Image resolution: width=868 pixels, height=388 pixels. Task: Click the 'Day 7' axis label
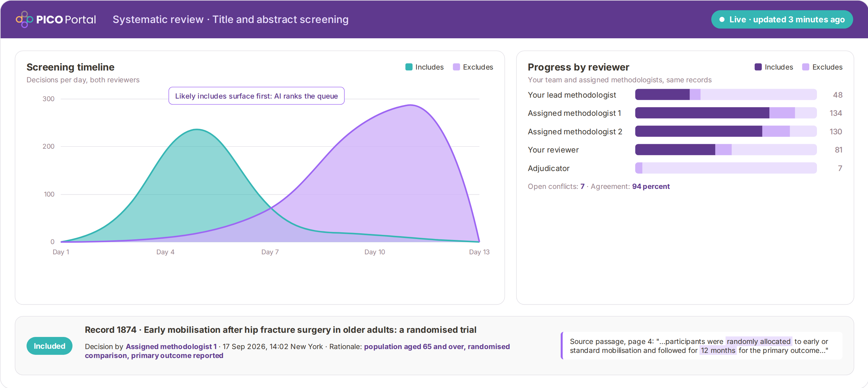coord(270,252)
